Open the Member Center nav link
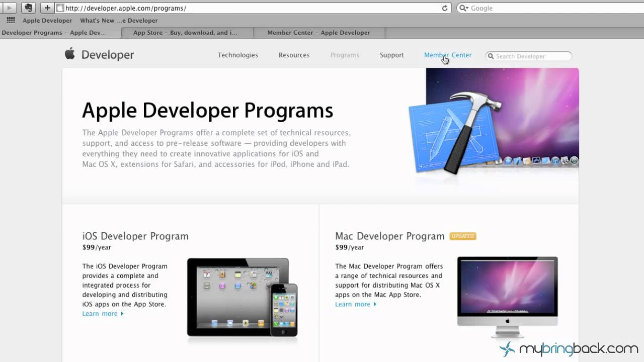The image size is (644, 362). pos(448,55)
